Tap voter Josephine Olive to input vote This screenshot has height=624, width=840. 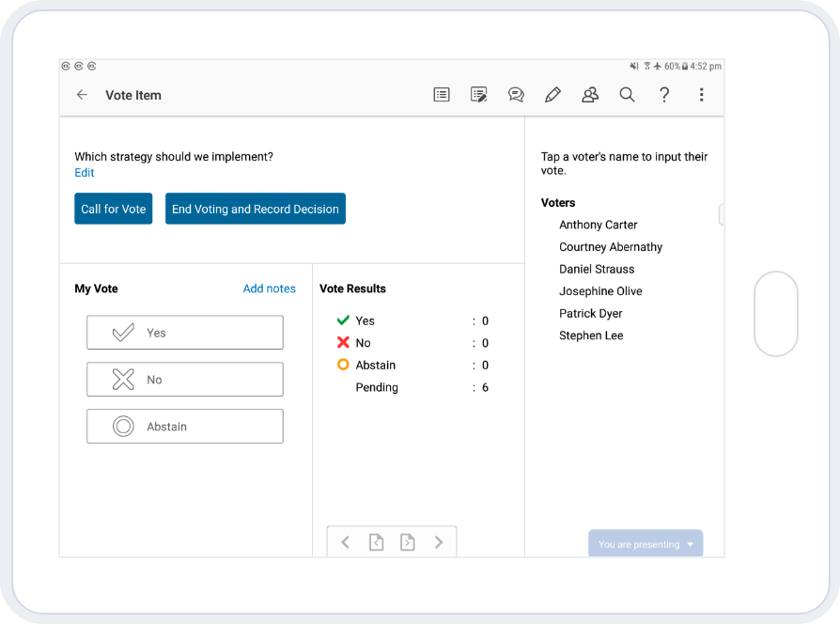point(600,291)
